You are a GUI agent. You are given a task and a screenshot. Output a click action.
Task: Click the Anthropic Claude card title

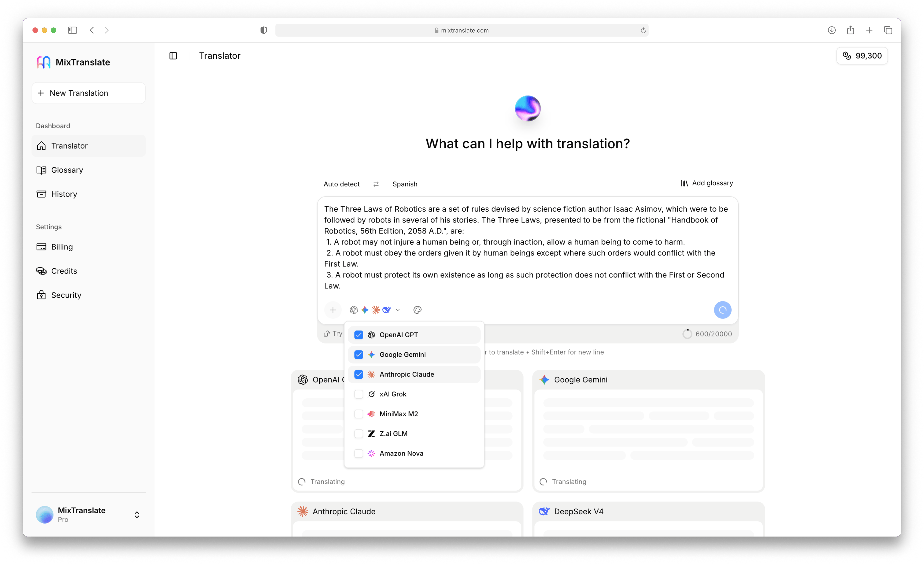[344, 512]
